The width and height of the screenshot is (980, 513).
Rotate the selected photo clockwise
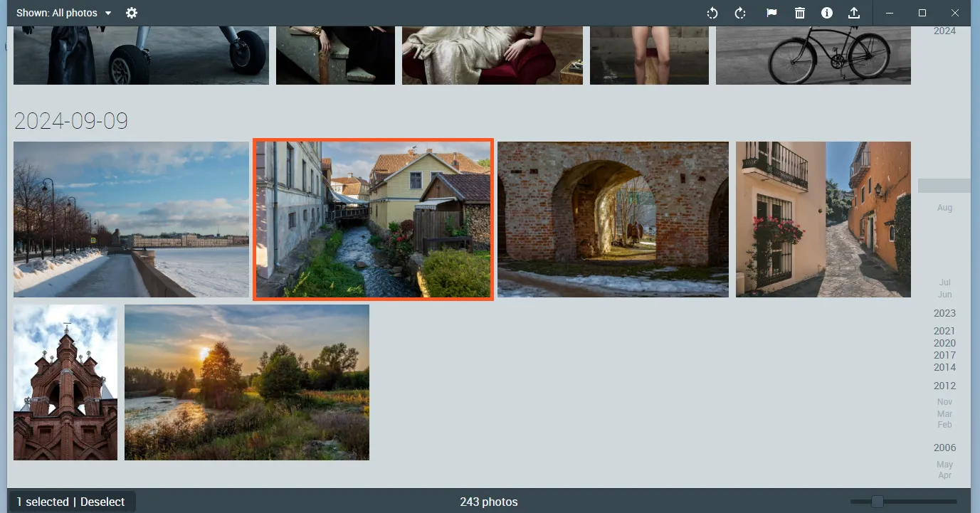coord(739,13)
